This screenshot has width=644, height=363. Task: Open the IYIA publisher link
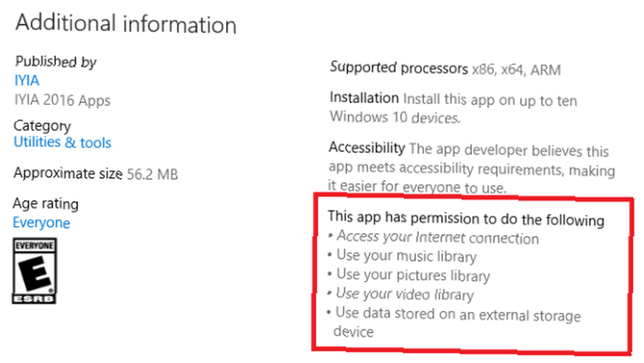26,80
